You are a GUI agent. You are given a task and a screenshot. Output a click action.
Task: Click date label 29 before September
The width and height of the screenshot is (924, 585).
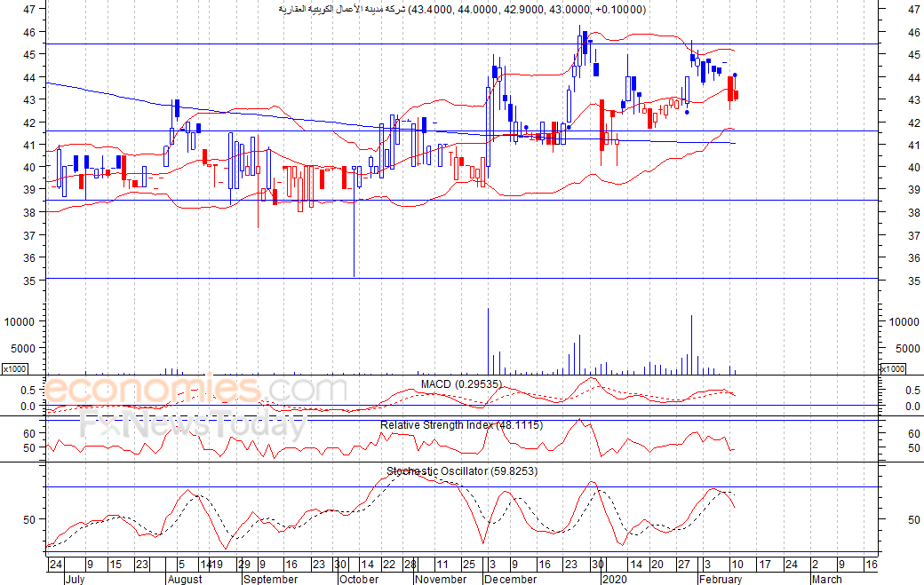point(244,565)
